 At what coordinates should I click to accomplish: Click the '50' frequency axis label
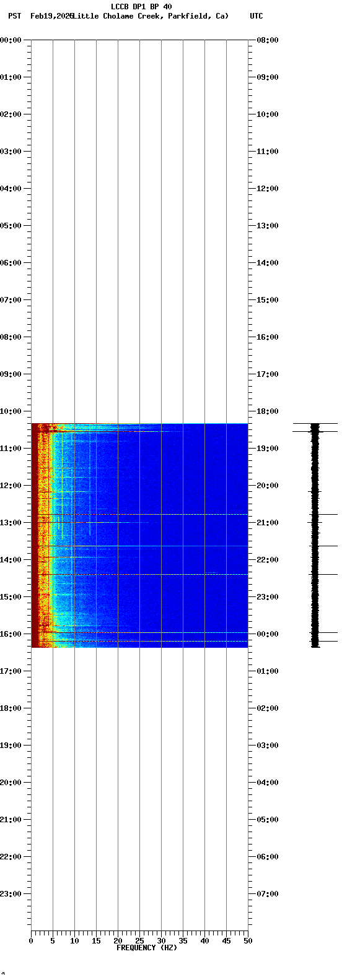tap(248, 941)
